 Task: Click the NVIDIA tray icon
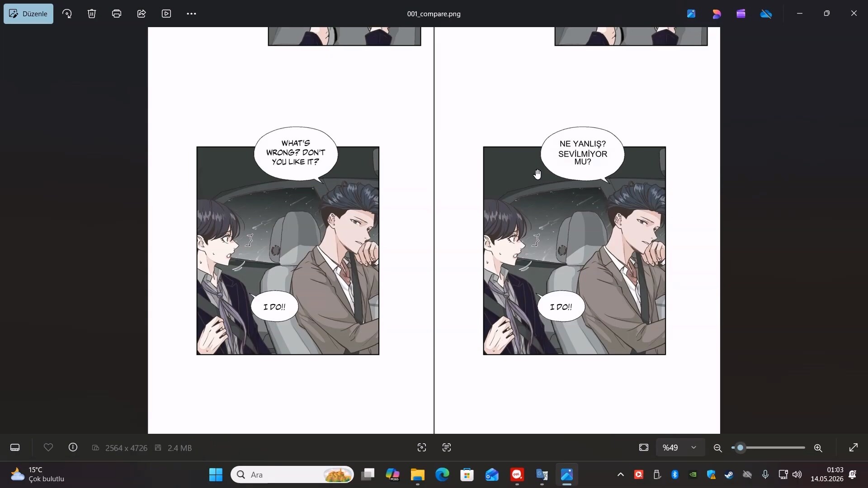pyautogui.click(x=693, y=474)
